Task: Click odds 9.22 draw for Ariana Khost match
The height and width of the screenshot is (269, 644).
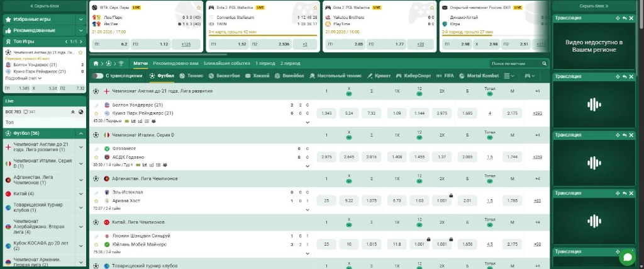Action: click(349, 201)
